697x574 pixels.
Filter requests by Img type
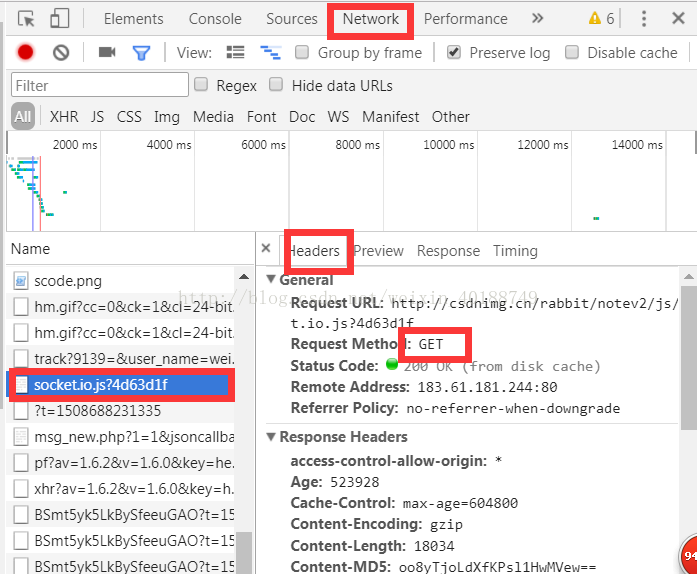(x=167, y=117)
